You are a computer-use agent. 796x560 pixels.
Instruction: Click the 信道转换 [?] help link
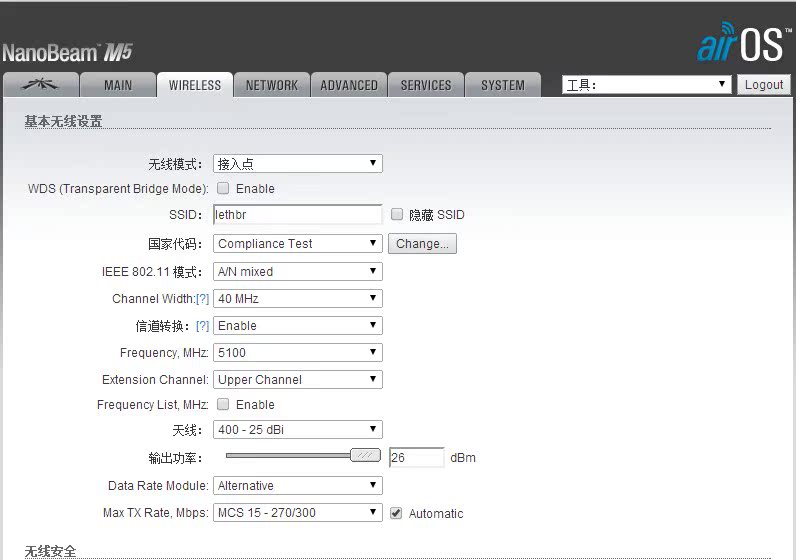tap(203, 326)
